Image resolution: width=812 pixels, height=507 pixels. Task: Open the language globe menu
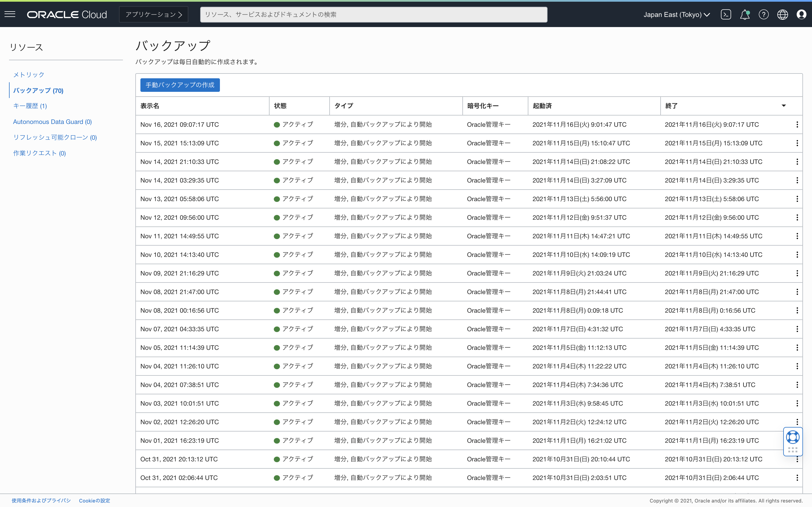[782, 14]
